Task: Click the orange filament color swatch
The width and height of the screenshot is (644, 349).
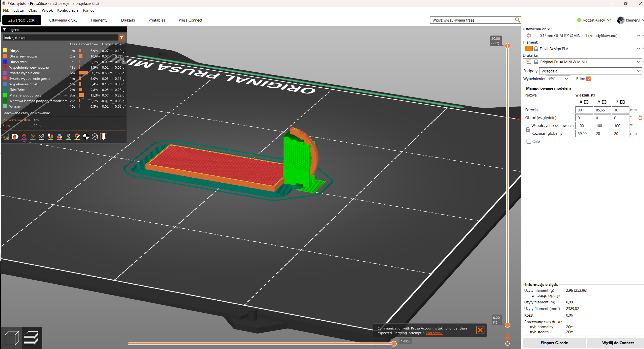Action: coord(529,49)
